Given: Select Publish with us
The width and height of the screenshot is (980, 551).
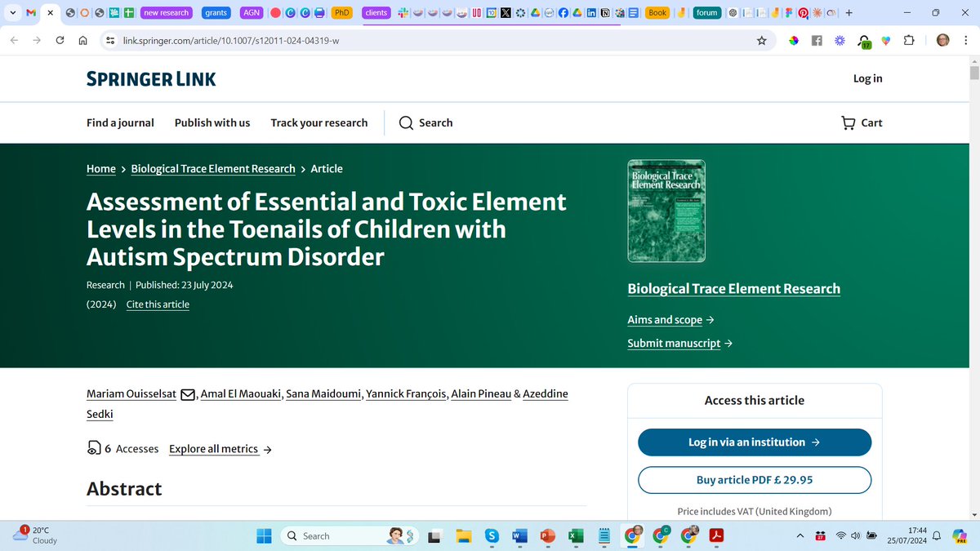Looking at the screenshot, I should [212, 122].
